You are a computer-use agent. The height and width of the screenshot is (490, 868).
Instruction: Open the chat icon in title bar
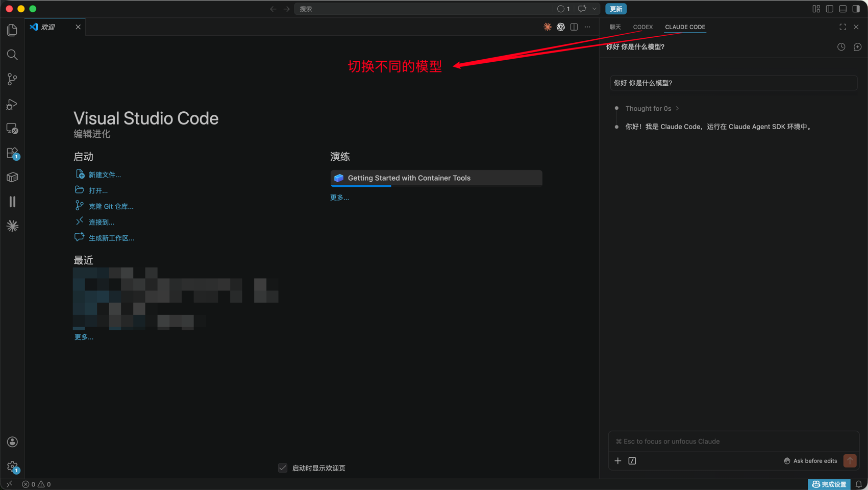pos(582,9)
